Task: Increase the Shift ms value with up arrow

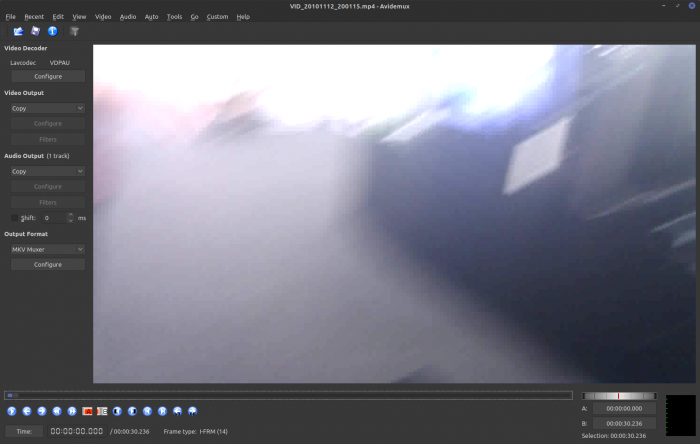Action: (x=70, y=214)
